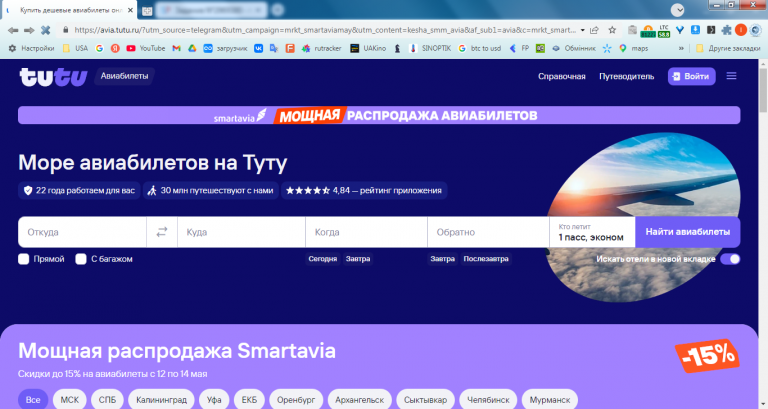Open the hamburger menu on tutu header

tap(731, 76)
